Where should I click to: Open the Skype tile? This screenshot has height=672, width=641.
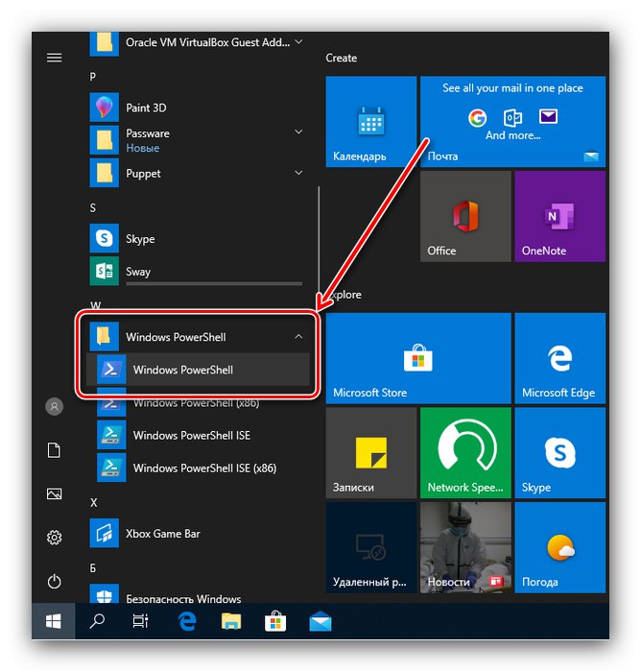pyautogui.click(x=560, y=453)
